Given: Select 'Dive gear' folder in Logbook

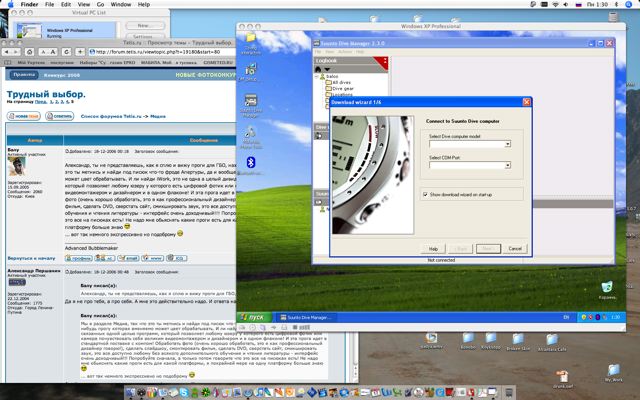Looking at the screenshot, I should click(x=340, y=89).
